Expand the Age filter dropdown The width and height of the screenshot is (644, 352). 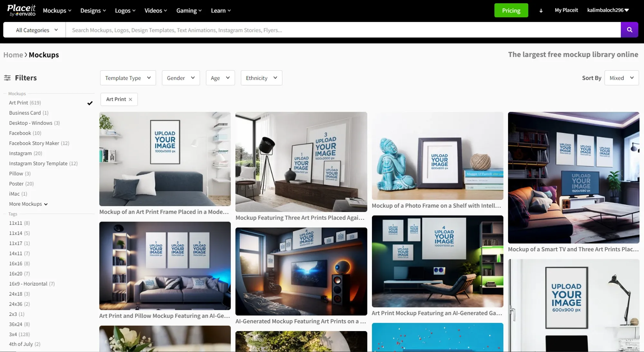tap(220, 78)
